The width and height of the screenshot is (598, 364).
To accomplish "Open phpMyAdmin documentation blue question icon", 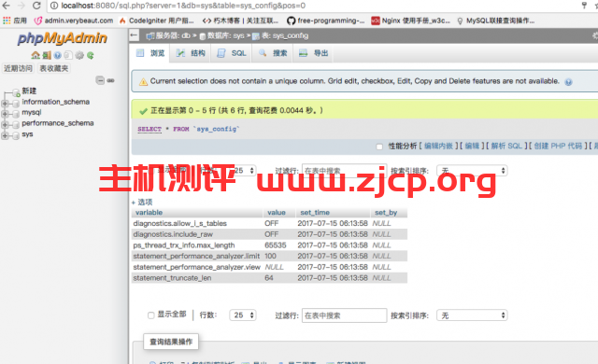I will pos(57,56).
